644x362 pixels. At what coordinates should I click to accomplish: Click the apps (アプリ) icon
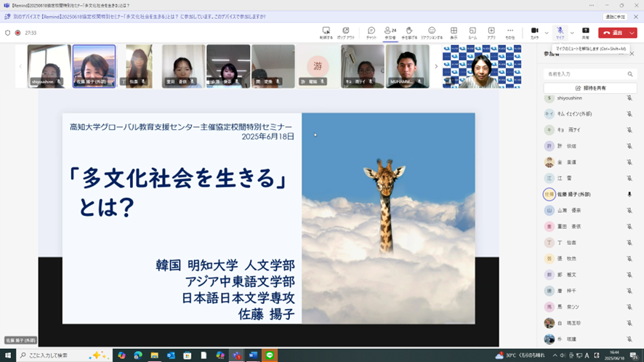(491, 32)
